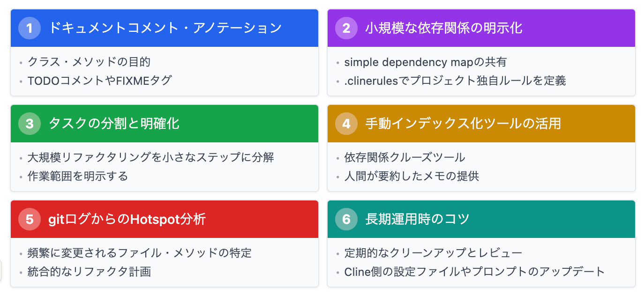This screenshot has height=296, width=644.
Task: Click the クラス・メソッドの目的 bullet item
Action: [x=89, y=62]
